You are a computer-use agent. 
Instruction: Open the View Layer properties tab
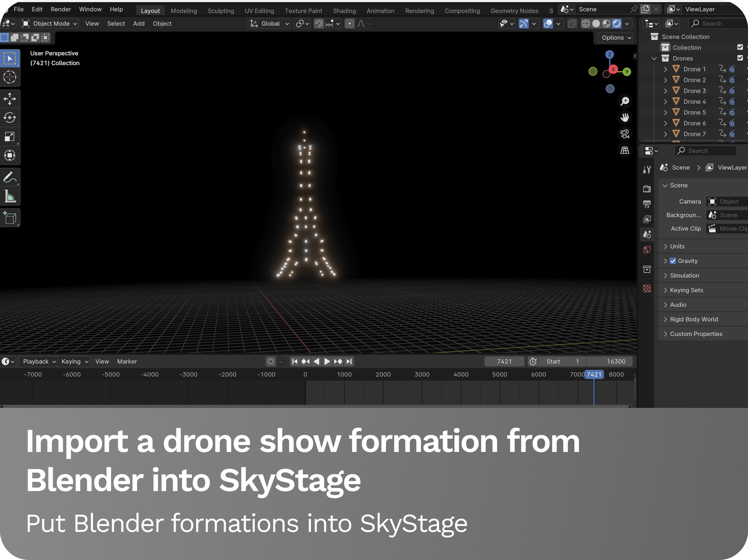tap(647, 219)
